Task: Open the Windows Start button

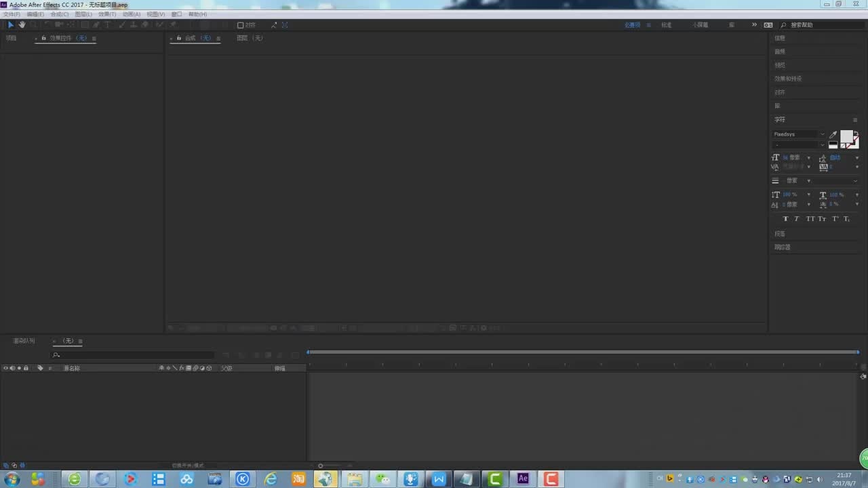Action: [x=12, y=479]
